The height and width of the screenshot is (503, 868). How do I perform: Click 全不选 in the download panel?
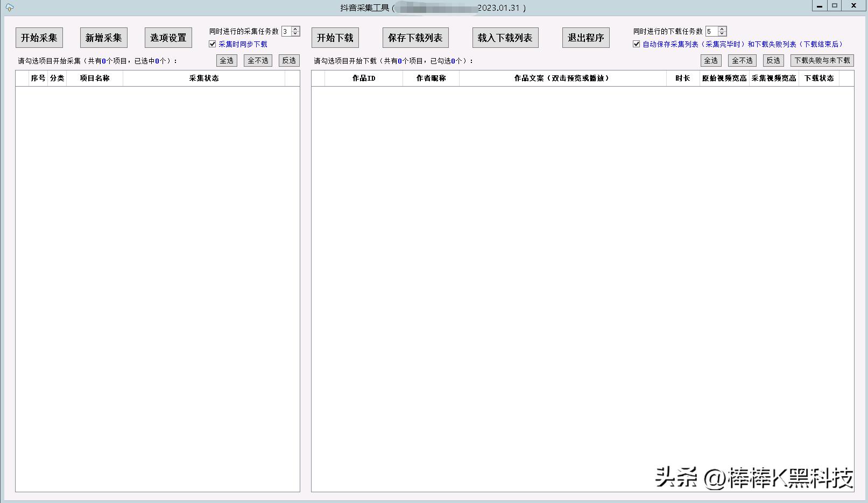[742, 60]
